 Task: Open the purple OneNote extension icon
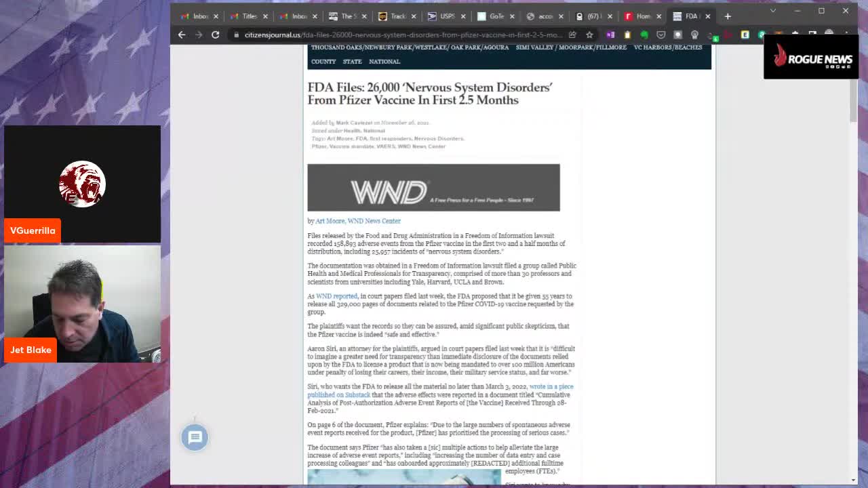(x=610, y=35)
